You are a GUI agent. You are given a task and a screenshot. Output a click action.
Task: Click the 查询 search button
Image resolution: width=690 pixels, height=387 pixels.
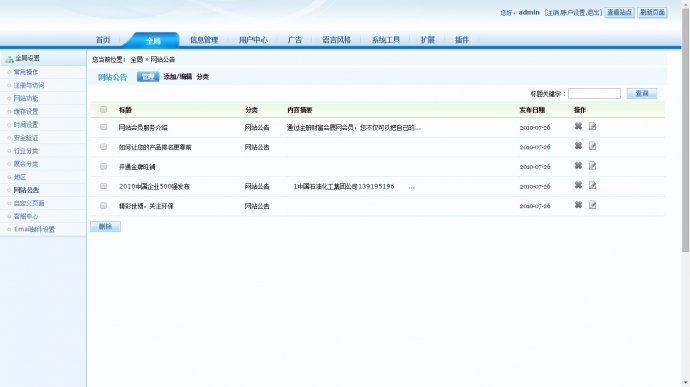pos(642,93)
